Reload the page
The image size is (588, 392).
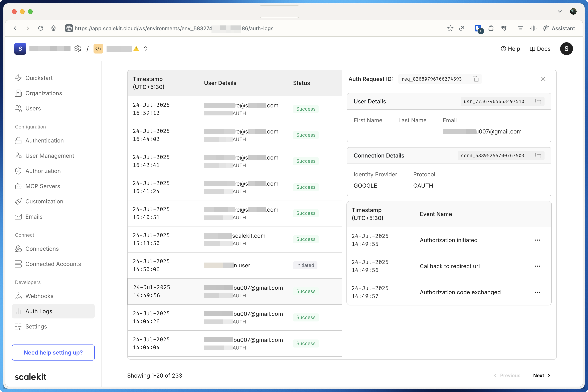coord(40,28)
